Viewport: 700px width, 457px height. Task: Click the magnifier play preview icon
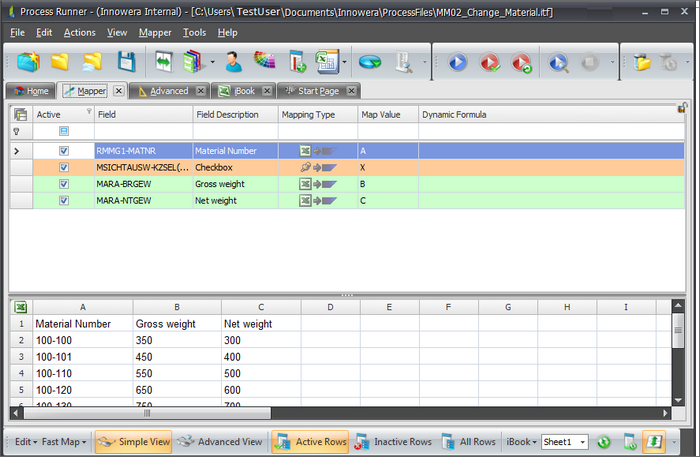pyautogui.click(x=558, y=62)
